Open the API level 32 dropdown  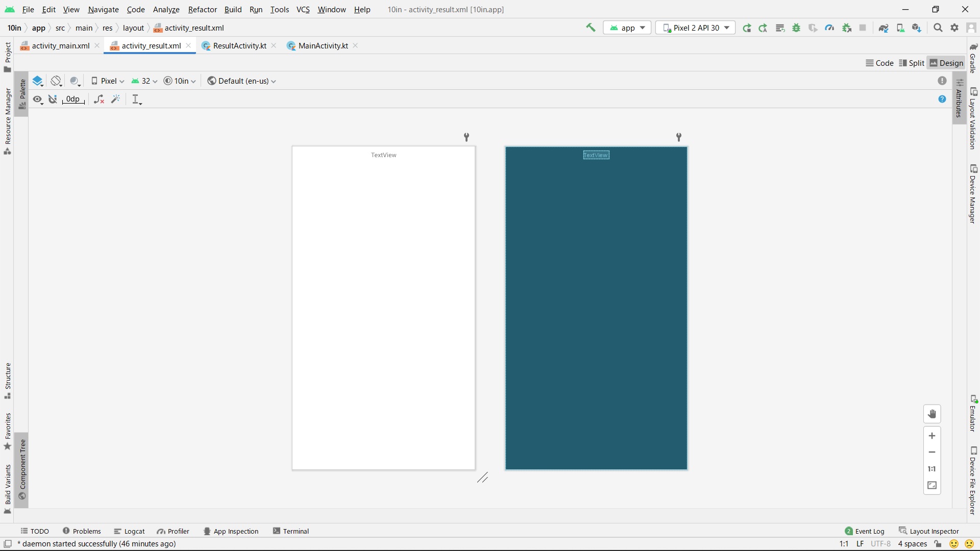coord(144,81)
